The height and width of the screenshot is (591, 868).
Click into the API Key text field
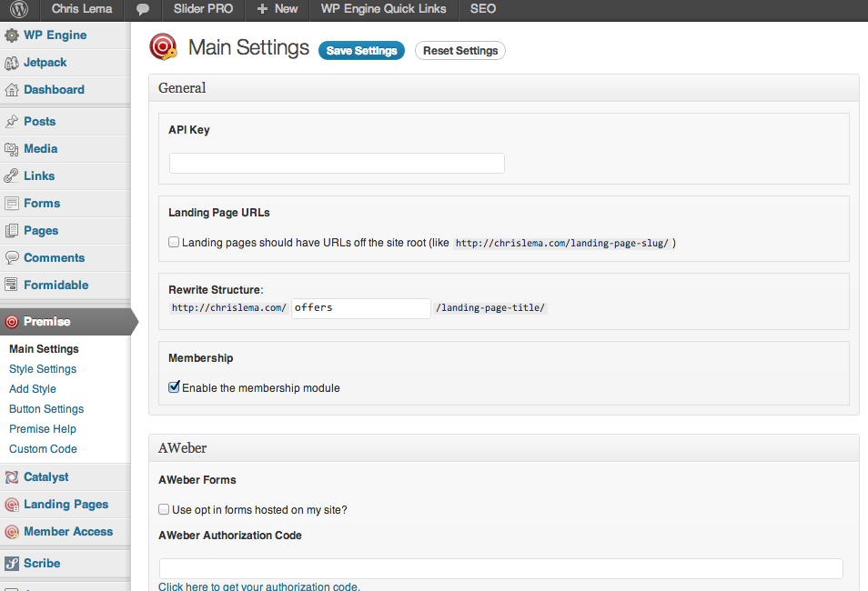click(337, 164)
